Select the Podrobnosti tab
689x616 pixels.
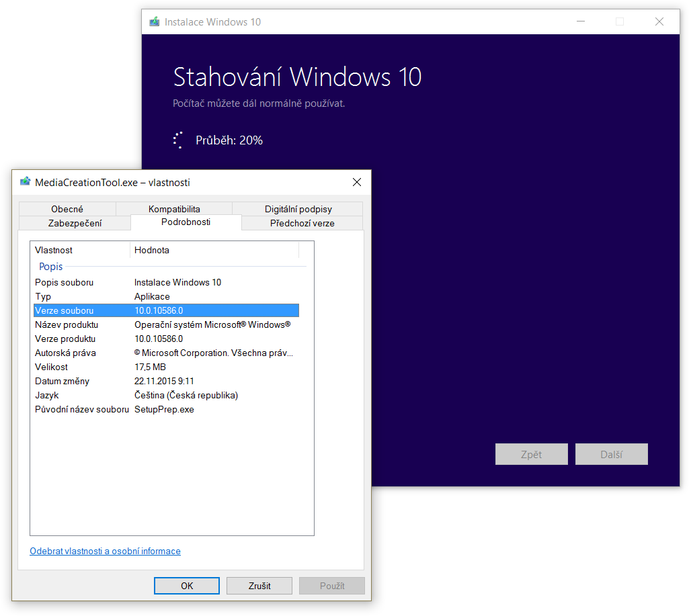pyautogui.click(x=186, y=222)
